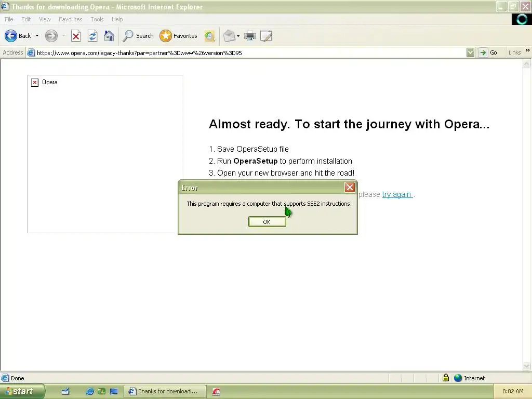
Task: Open the File menu
Action: (9, 19)
